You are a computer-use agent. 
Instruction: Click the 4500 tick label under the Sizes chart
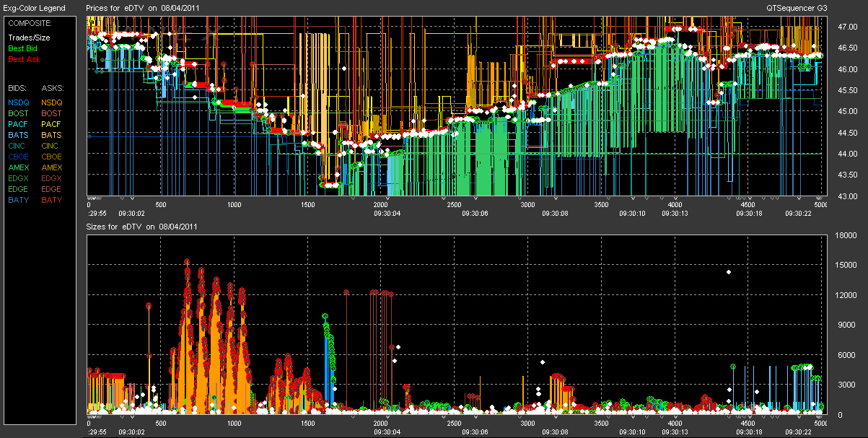click(748, 424)
